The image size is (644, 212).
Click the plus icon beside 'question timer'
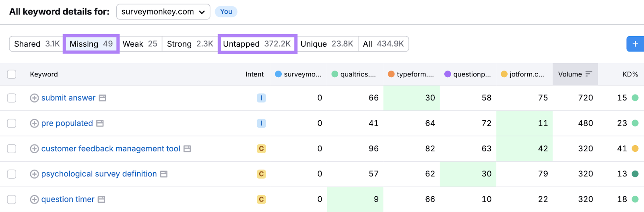[x=35, y=200]
